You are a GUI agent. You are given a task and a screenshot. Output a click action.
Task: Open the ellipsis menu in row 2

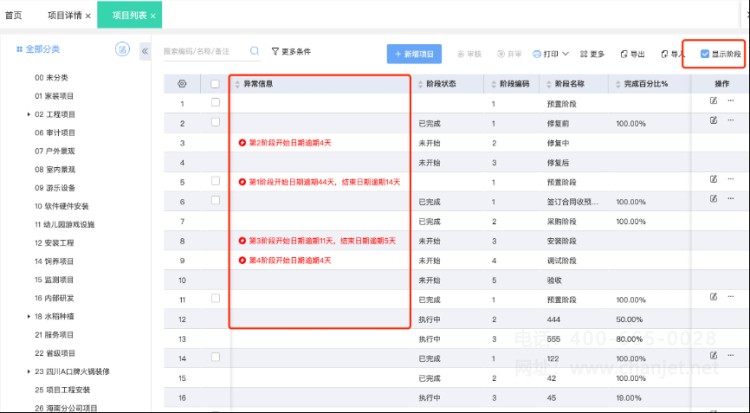[x=730, y=120]
